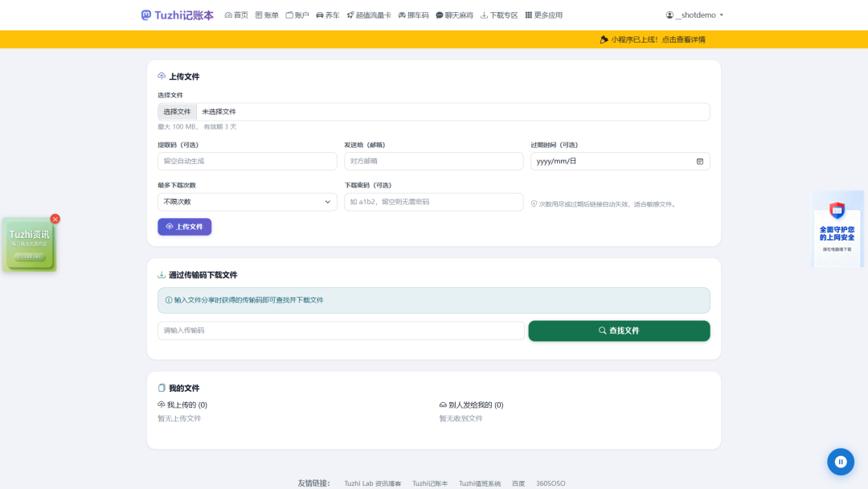Open the 首页 nav item
Image resolution: width=868 pixels, height=489 pixels.
[x=236, y=15]
